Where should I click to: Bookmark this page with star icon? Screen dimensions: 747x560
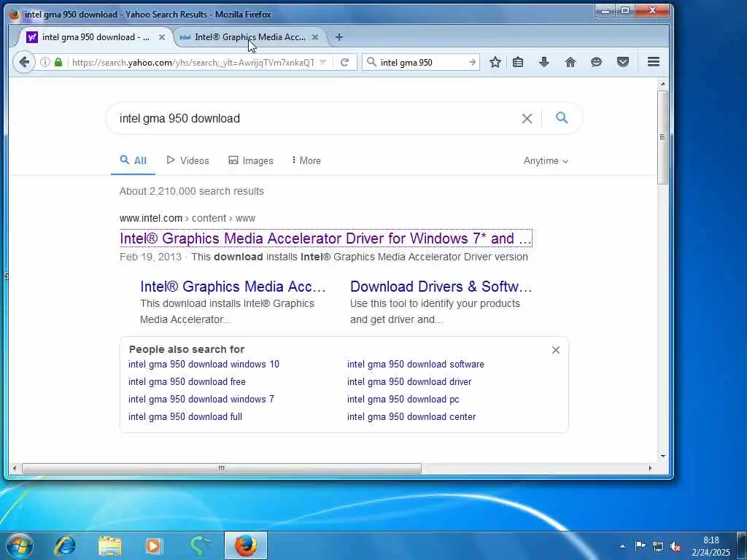(x=495, y=63)
